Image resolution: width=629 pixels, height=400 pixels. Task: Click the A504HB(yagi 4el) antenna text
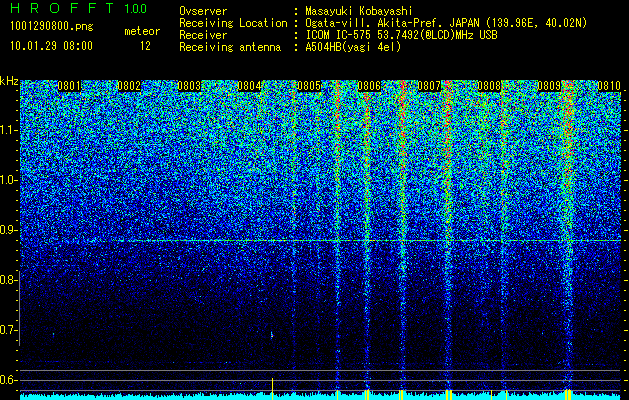(x=353, y=47)
